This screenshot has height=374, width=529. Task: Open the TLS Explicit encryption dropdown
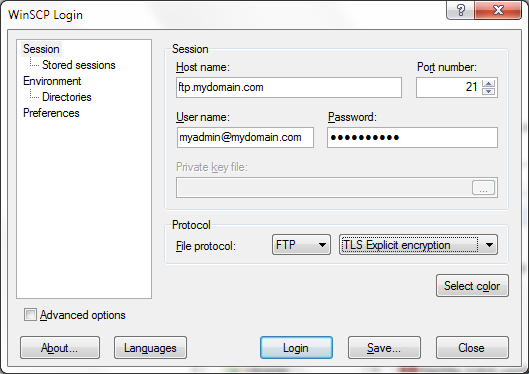tap(418, 244)
